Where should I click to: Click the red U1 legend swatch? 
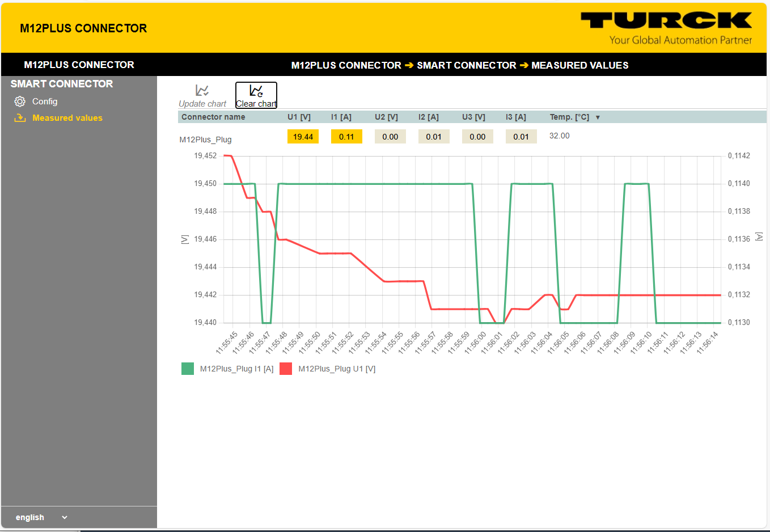click(286, 369)
